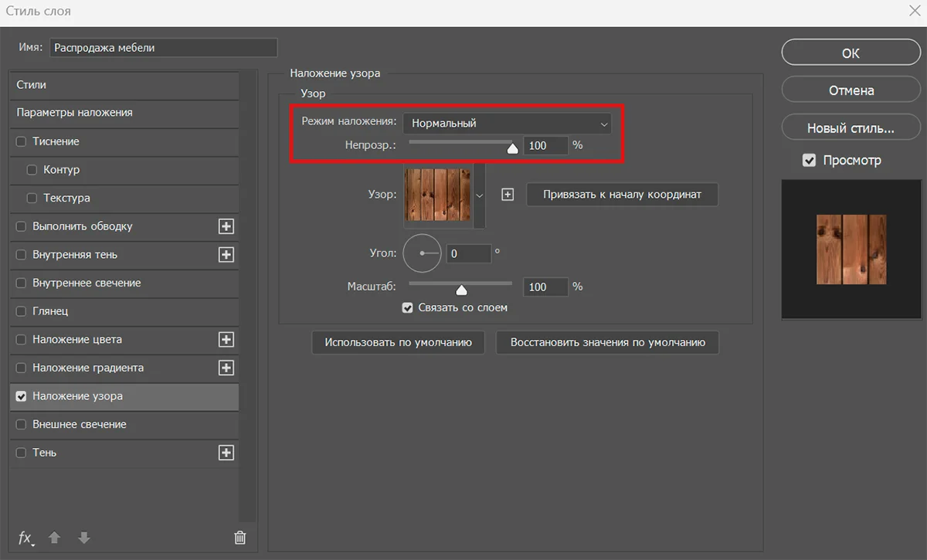Open the Режим наложения blend mode dropdown
Image resolution: width=927 pixels, height=560 pixels.
click(507, 123)
